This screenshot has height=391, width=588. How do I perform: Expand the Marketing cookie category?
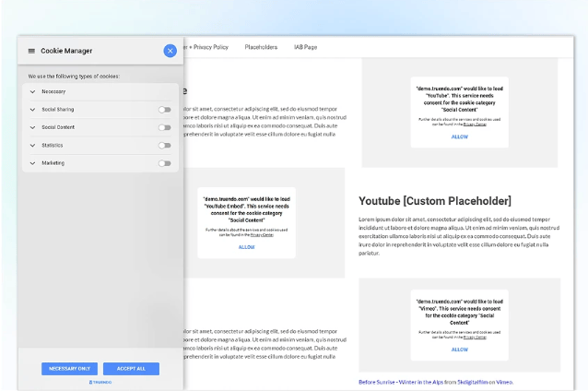[x=33, y=163]
